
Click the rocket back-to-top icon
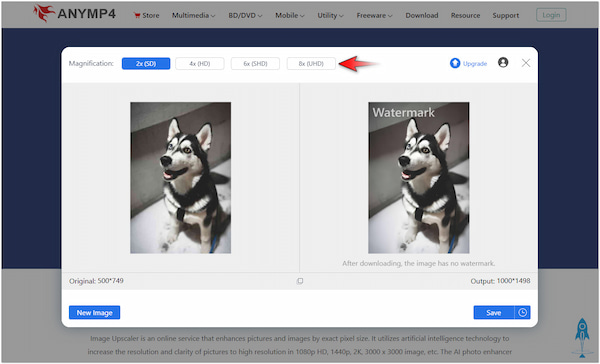(x=582, y=337)
